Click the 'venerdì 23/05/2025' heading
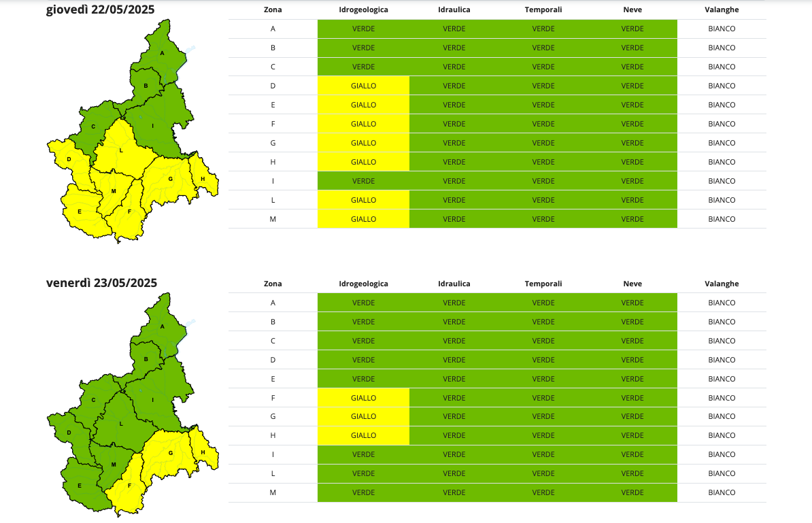The image size is (812, 523). click(x=101, y=283)
